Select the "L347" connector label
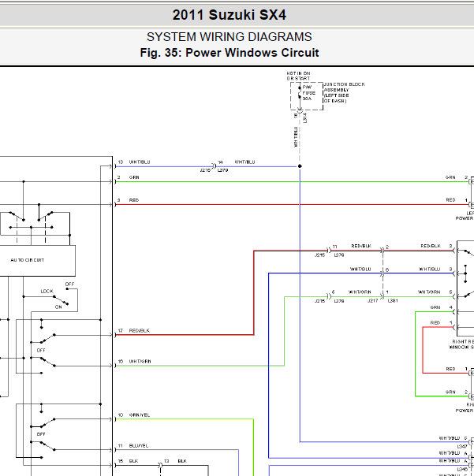 462,446
